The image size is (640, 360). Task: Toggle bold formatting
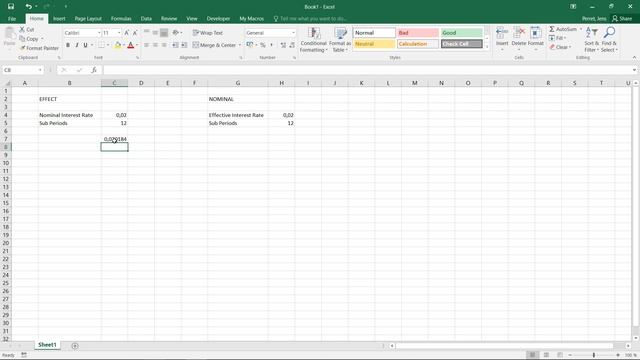[68, 45]
